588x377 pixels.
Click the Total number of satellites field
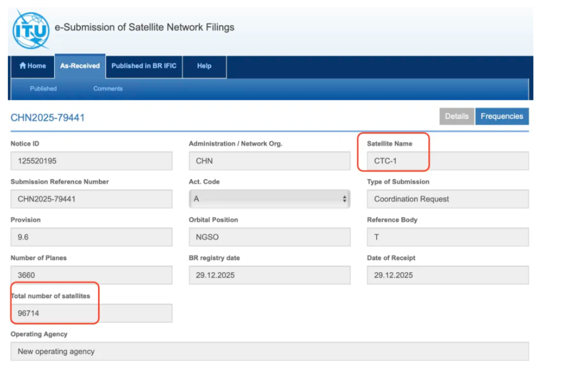click(x=91, y=313)
